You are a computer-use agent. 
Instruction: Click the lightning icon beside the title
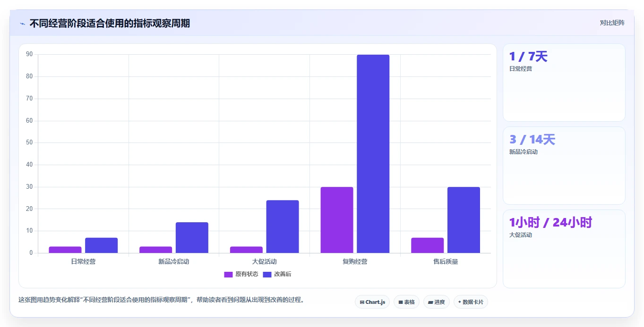[22, 24]
